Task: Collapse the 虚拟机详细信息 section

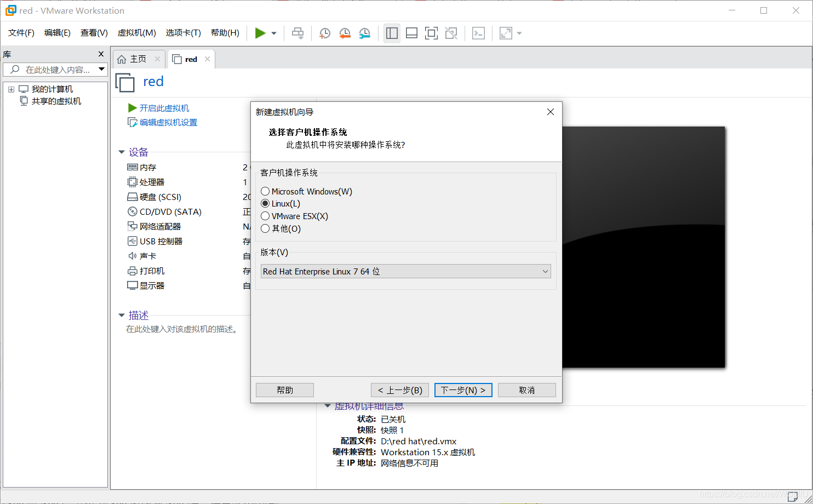Action: tap(328, 406)
